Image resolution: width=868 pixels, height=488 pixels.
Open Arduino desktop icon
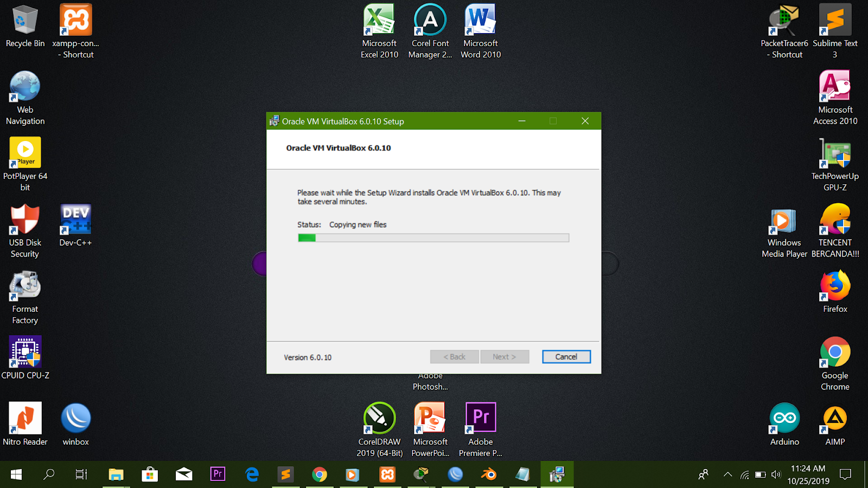pos(784,425)
